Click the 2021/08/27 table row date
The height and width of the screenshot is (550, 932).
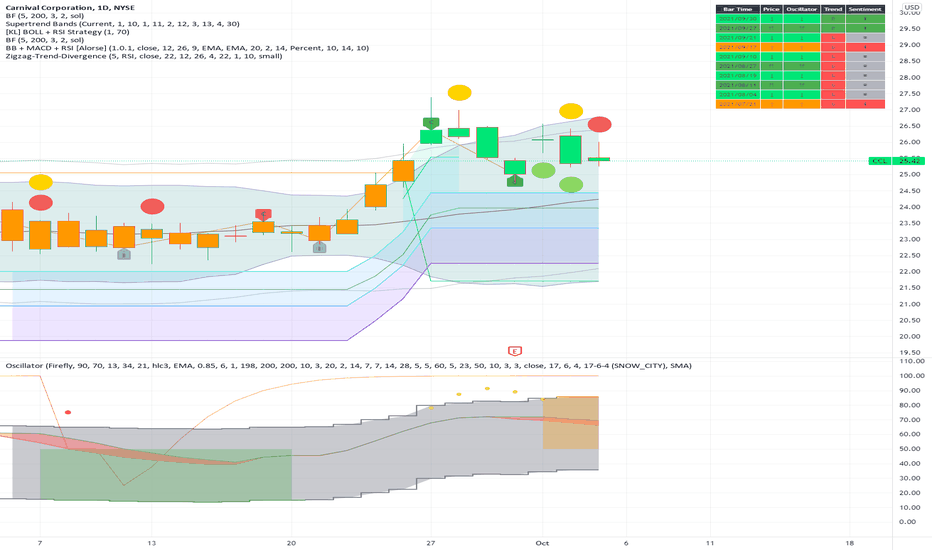[738, 66]
